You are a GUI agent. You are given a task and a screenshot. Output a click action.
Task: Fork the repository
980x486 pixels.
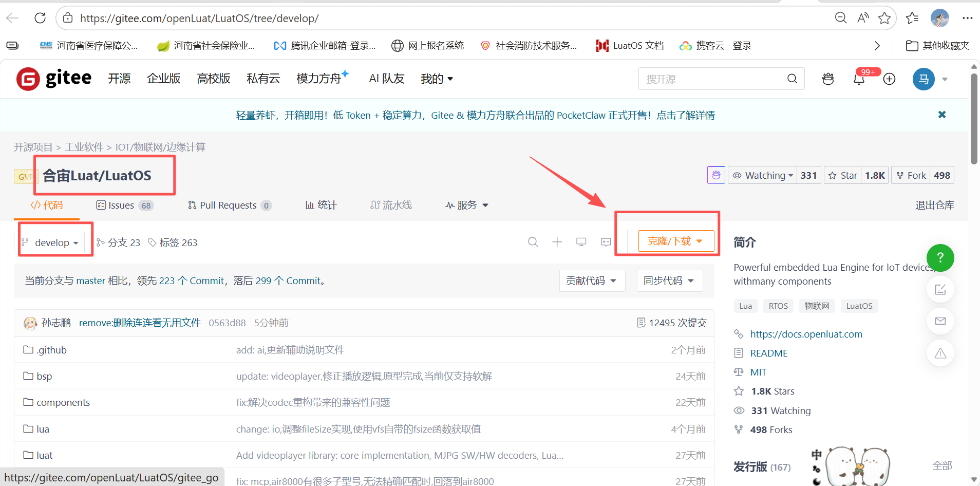pyautogui.click(x=911, y=175)
